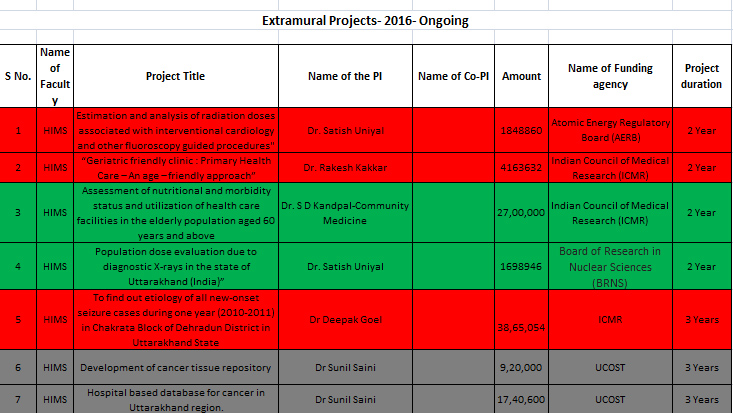This screenshot has width=733, height=413.
Task: Click 'Dr. Satish Uniyal' in row 4
Action: pos(345,266)
